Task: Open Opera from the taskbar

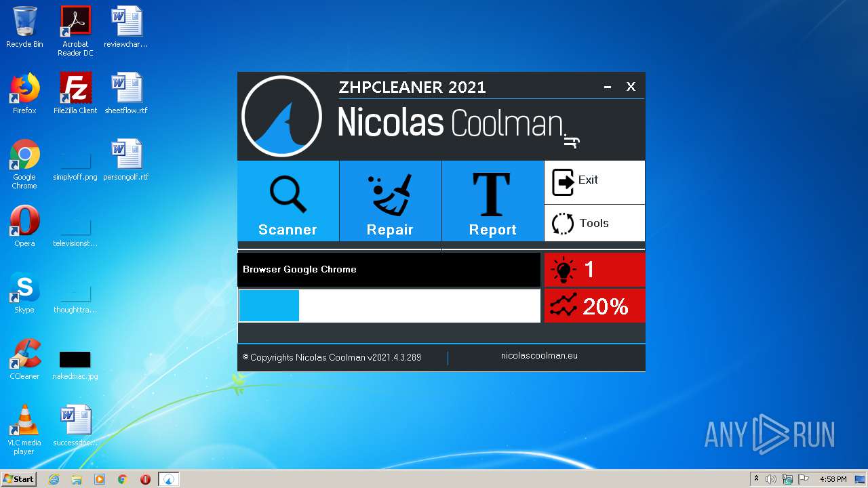Action: pos(145,479)
